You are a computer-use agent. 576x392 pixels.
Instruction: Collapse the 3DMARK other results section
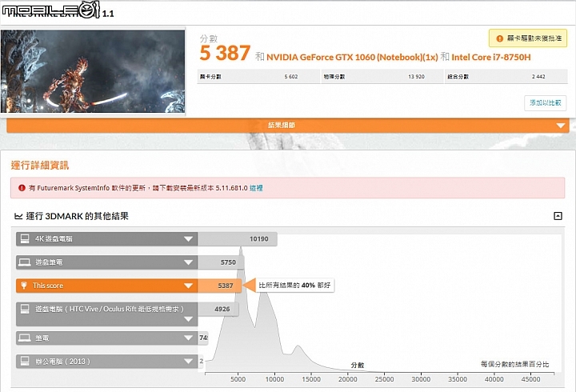[558, 216]
